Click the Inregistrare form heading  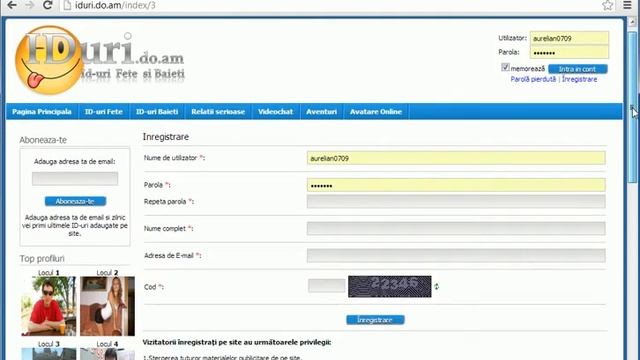click(x=166, y=137)
